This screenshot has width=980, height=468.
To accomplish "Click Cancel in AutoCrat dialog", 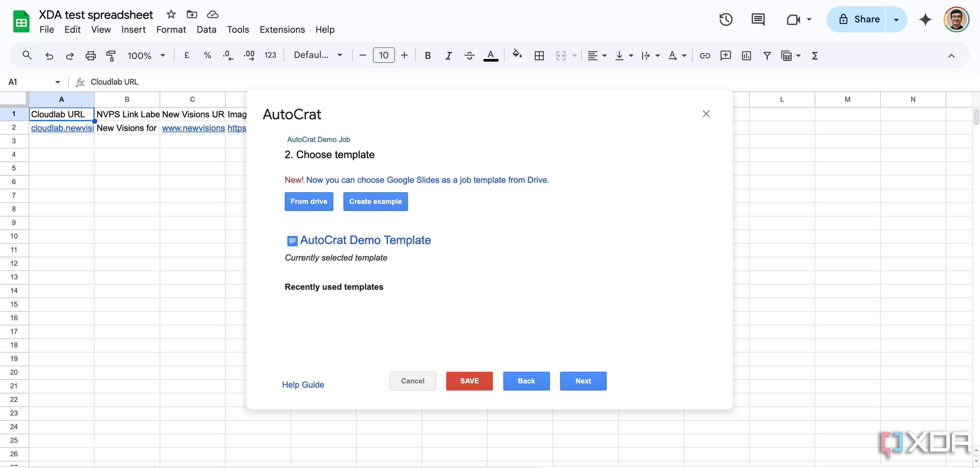I will point(413,381).
